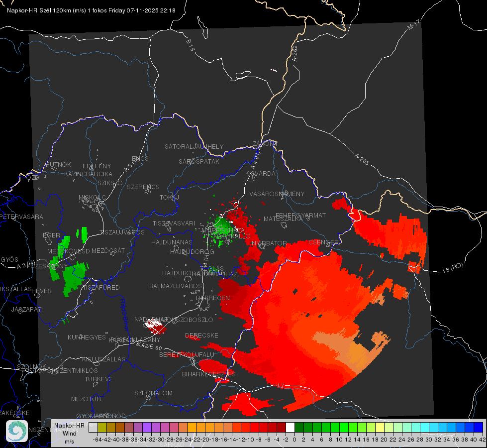Click the KISÚJSZÁLLÁS label

coord(104,359)
